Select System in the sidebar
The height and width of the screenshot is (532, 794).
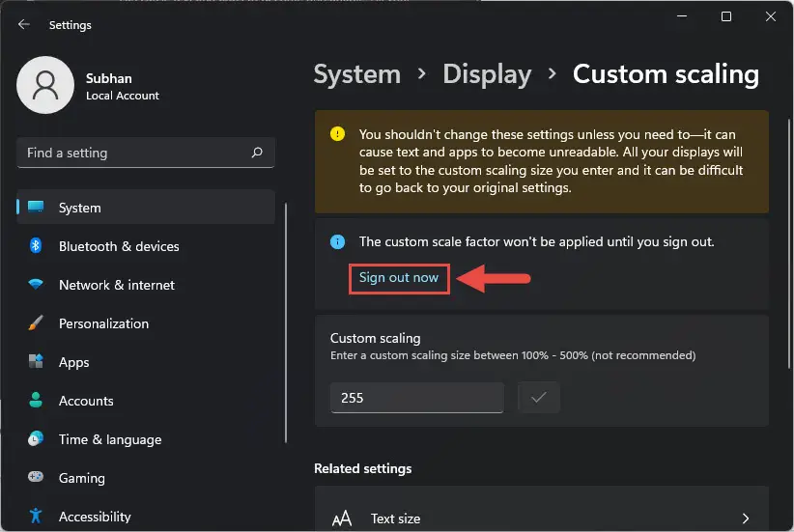click(146, 208)
